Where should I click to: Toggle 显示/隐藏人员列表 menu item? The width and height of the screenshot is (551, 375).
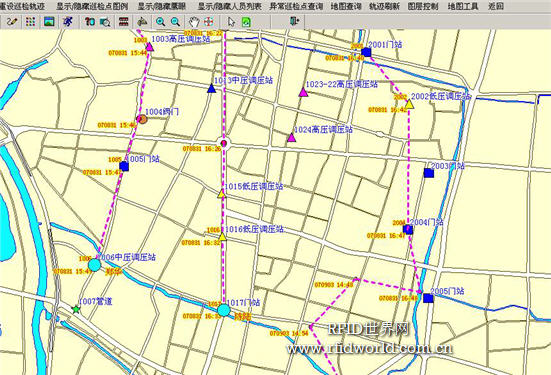(x=229, y=6)
